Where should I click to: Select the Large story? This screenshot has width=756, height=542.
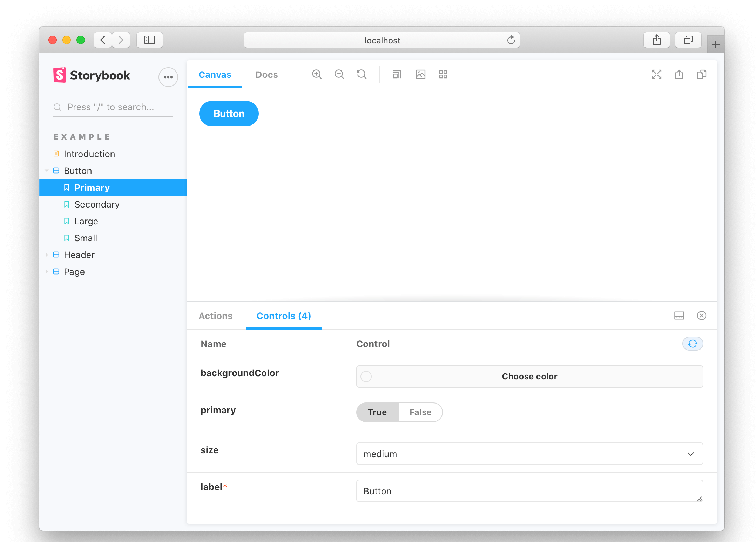[x=86, y=221]
